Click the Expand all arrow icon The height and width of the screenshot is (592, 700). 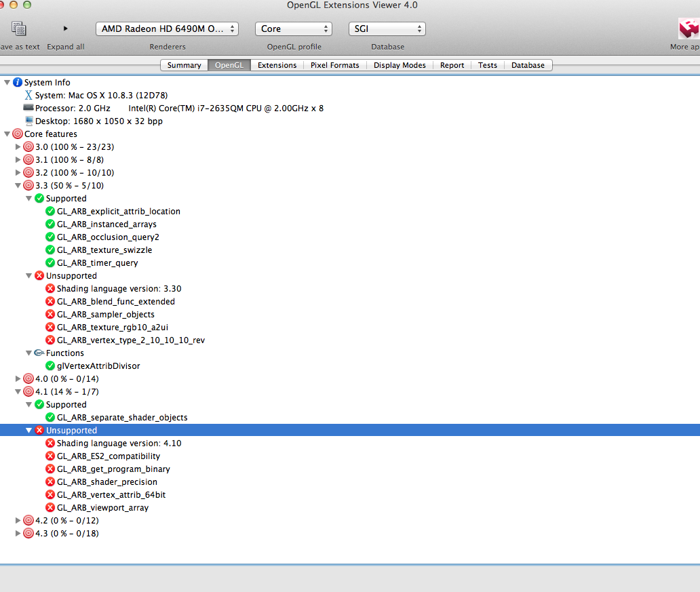(66, 28)
